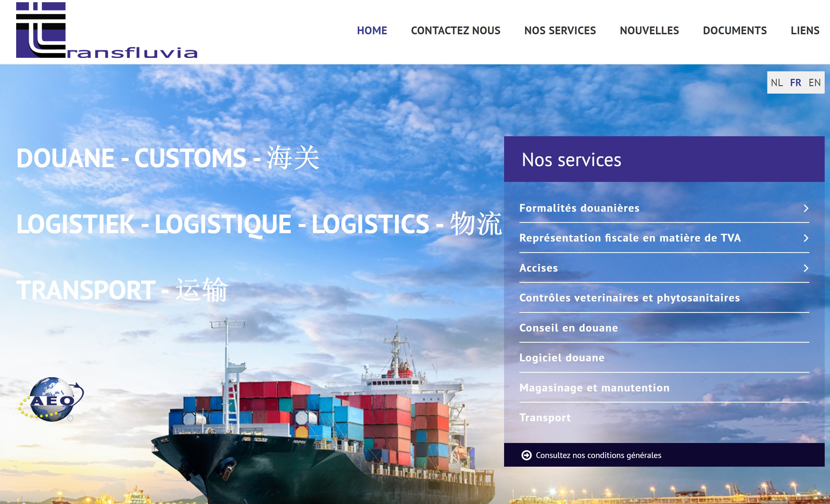Open the NOS SERVICES menu
The height and width of the screenshot is (504, 830).
tap(560, 31)
